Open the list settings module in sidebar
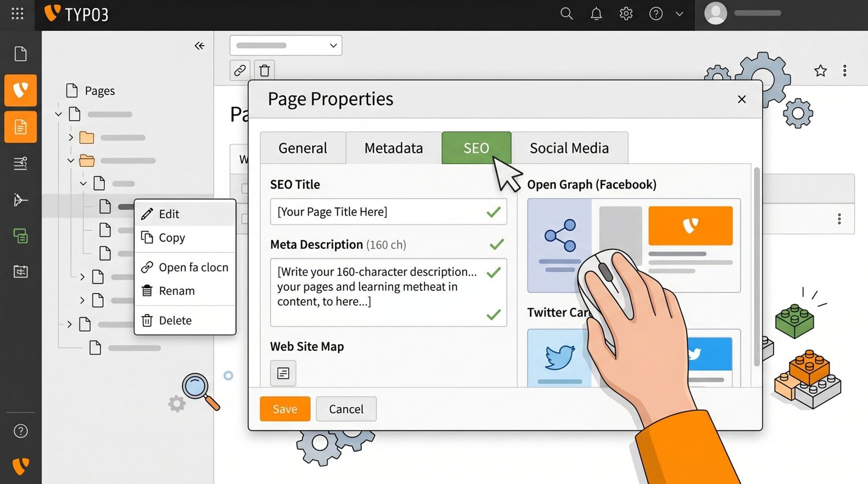The height and width of the screenshot is (484, 868). (21, 163)
